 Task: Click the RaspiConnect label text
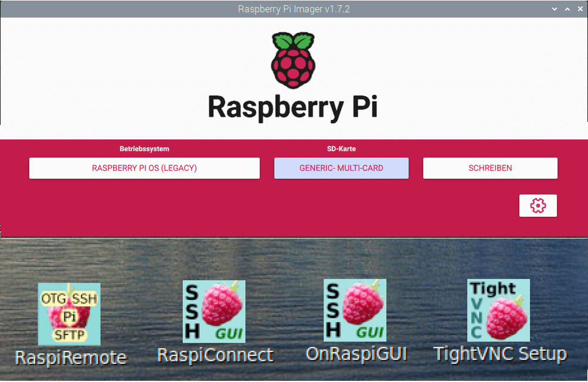pyautogui.click(x=215, y=356)
